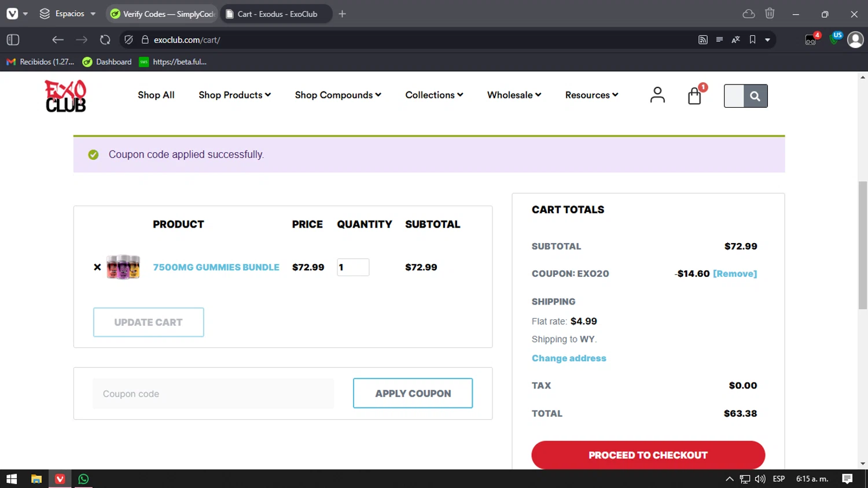
Task: Open the Shop All page
Action: click(156, 95)
